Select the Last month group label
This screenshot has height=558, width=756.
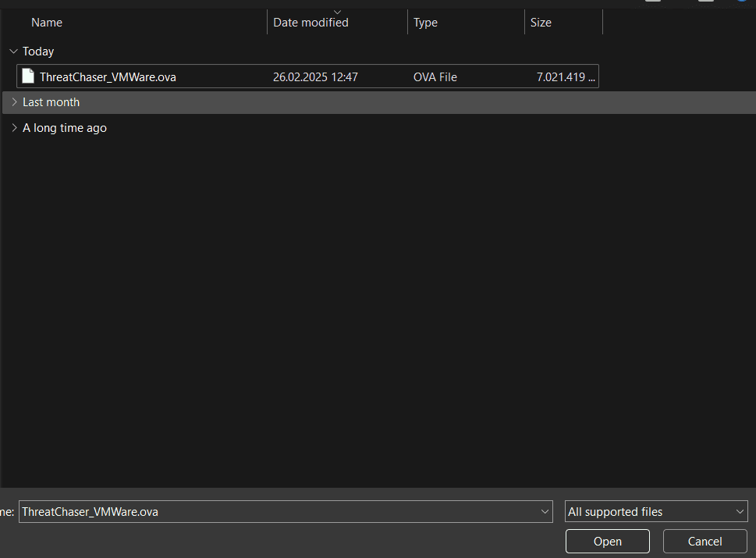[x=51, y=102]
